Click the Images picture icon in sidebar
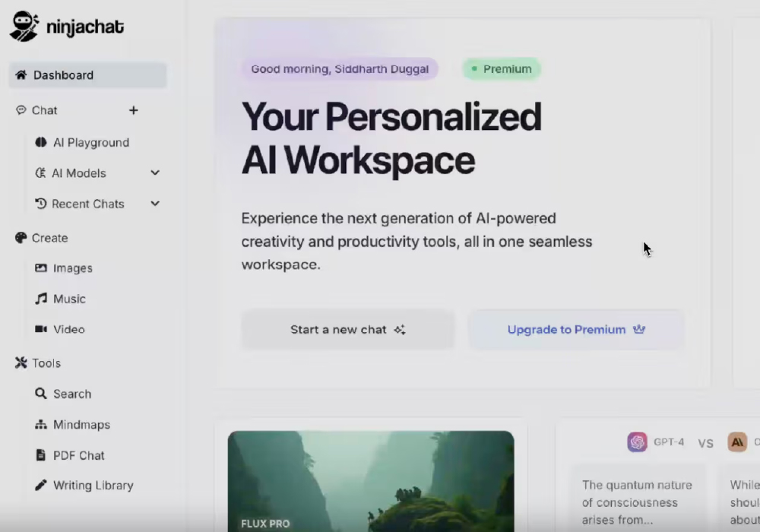760x532 pixels. (x=41, y=268)
